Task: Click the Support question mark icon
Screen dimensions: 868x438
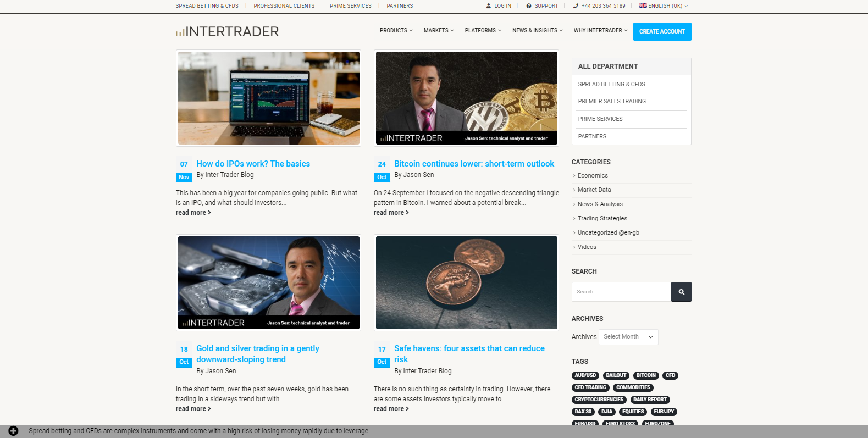Action: [x=529, y=6]
